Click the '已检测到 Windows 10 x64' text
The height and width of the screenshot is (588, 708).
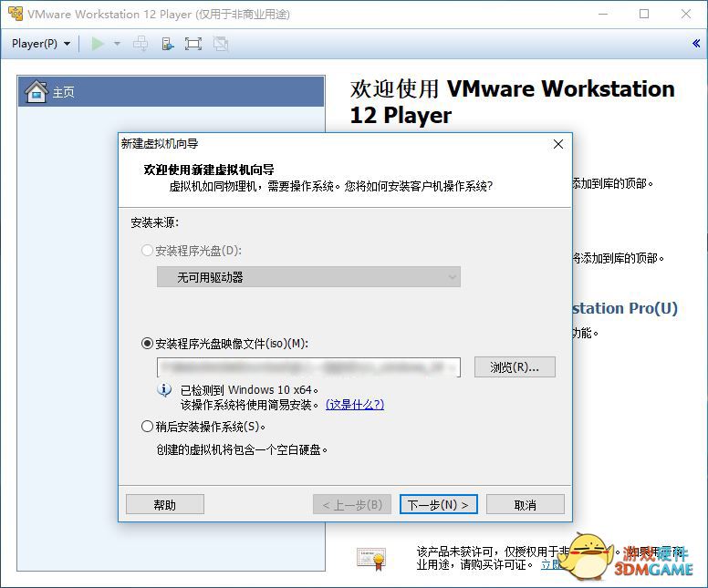[249, 389]
